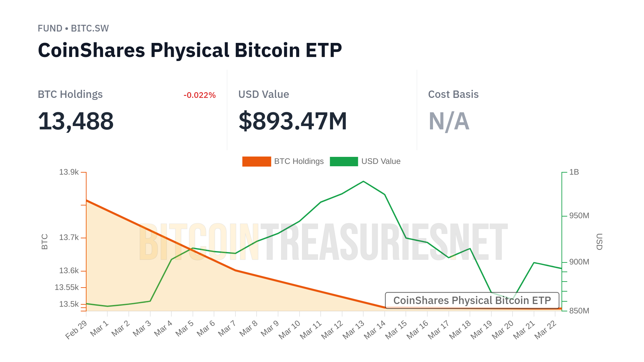The image size is (644, 362).
Task: Click the red -0.022% change indicator
Action: click(200, 95)
